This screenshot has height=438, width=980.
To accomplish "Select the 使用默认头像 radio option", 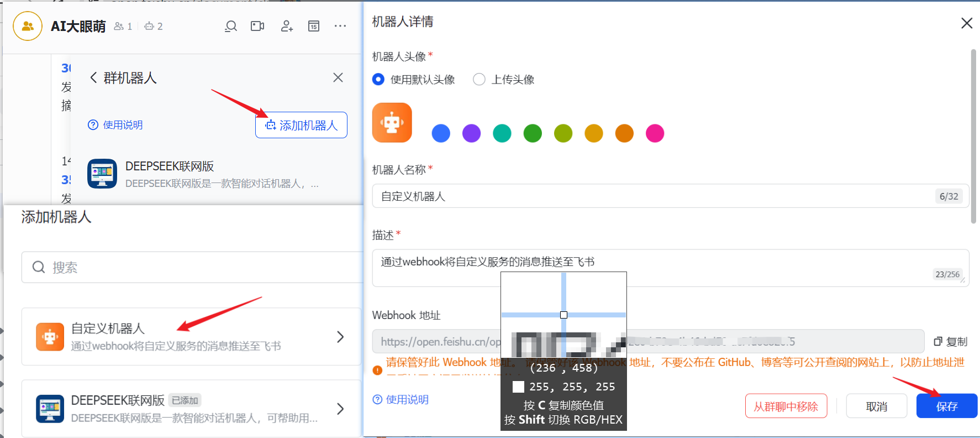I will pos(378,80).
